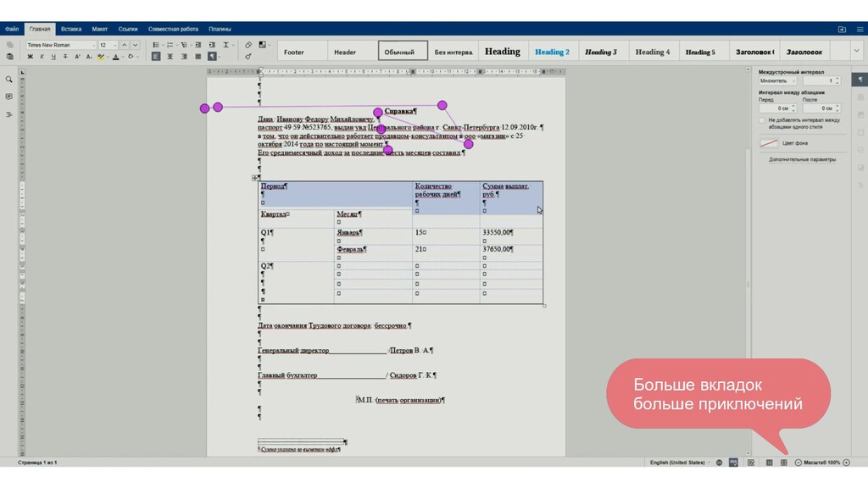Viewport: 868px width, 488px height.
Task: Justify text alignment
Action: tap(198, 57)
